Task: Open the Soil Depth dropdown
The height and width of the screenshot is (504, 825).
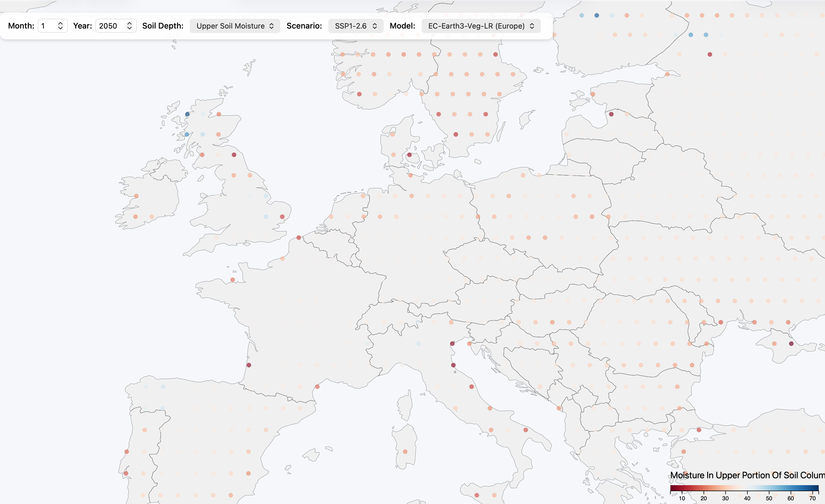Action: pyautogui.click(x=235, y=26)
